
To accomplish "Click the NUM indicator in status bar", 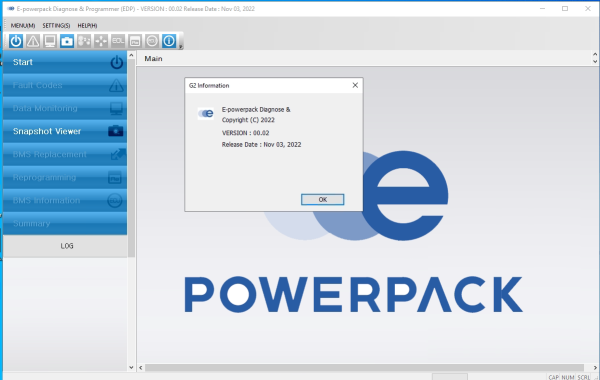I will coord(568,377).
